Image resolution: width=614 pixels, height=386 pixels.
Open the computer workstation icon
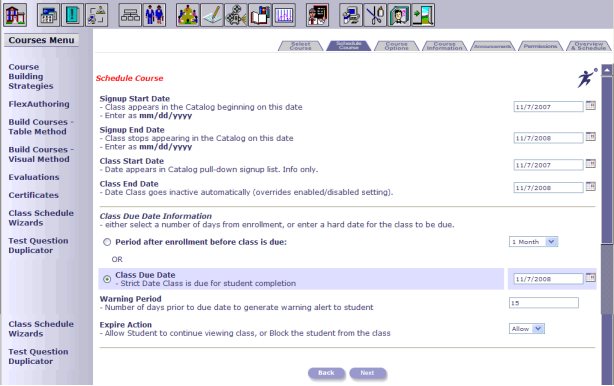351,15
